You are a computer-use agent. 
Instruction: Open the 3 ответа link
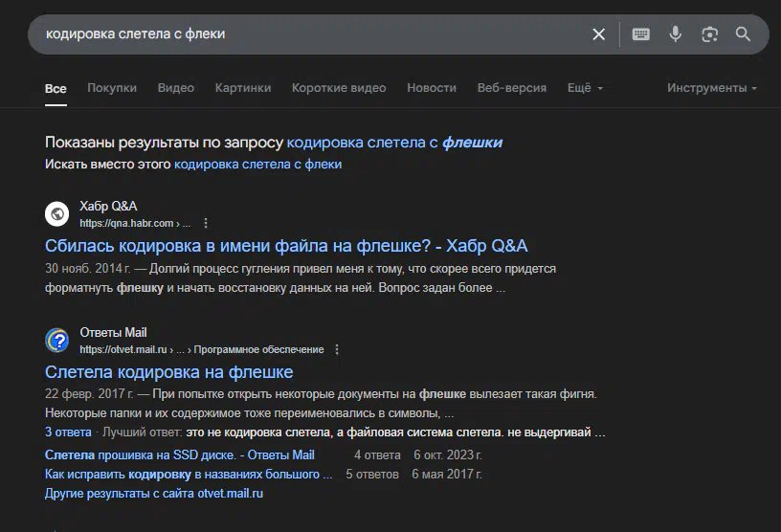click(x=68, y=432)
